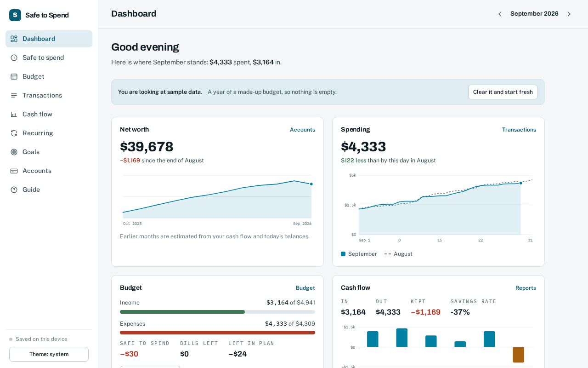
Task: Open Budget link in Budget card
Action: pyautogui.click(x=305, y=288)
